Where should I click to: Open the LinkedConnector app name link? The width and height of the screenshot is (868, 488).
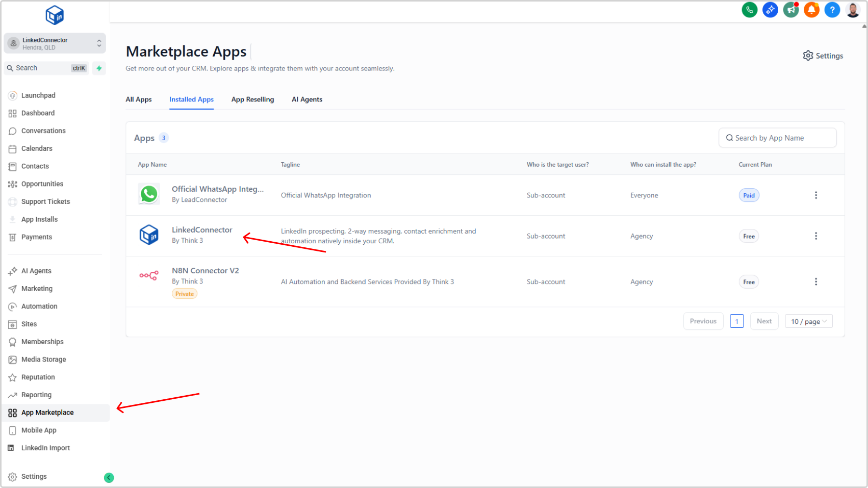point(202,230)
